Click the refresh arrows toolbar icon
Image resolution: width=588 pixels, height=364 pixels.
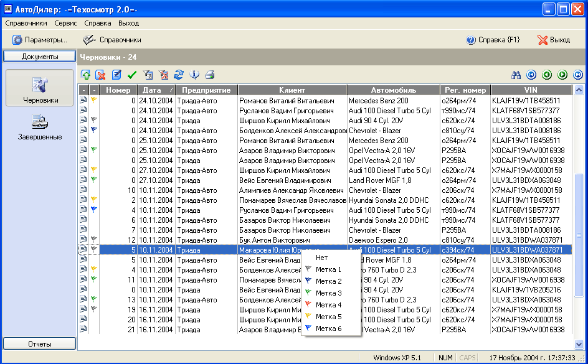[x=179, y=75]
